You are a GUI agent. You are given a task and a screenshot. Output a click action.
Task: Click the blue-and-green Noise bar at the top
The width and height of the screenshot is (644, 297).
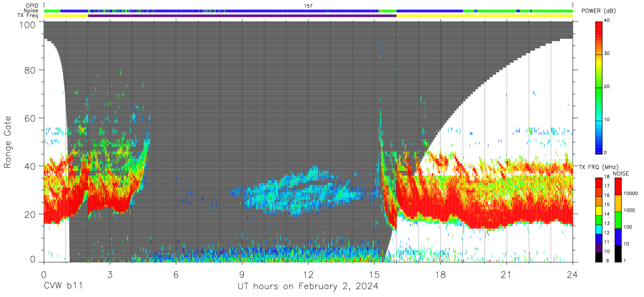coord(308,10)
